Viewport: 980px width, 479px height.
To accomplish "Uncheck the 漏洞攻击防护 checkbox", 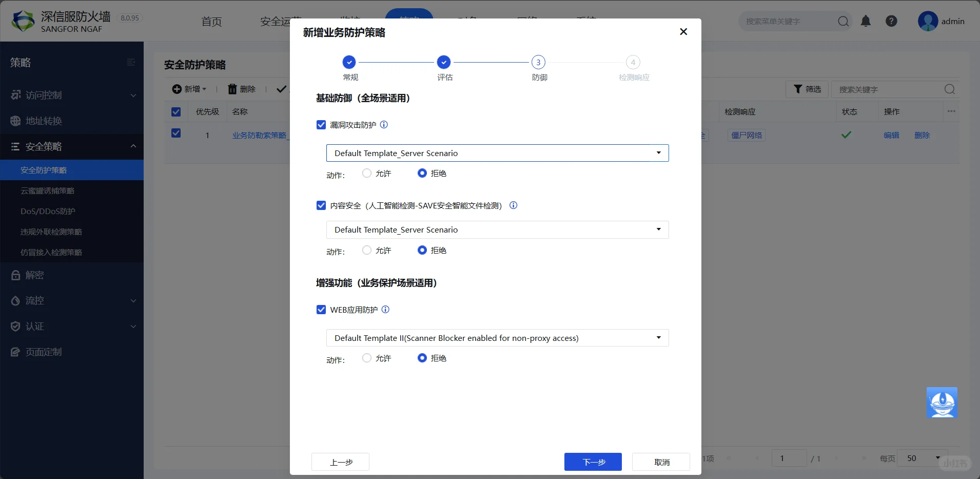I will (x=321, y=124).
